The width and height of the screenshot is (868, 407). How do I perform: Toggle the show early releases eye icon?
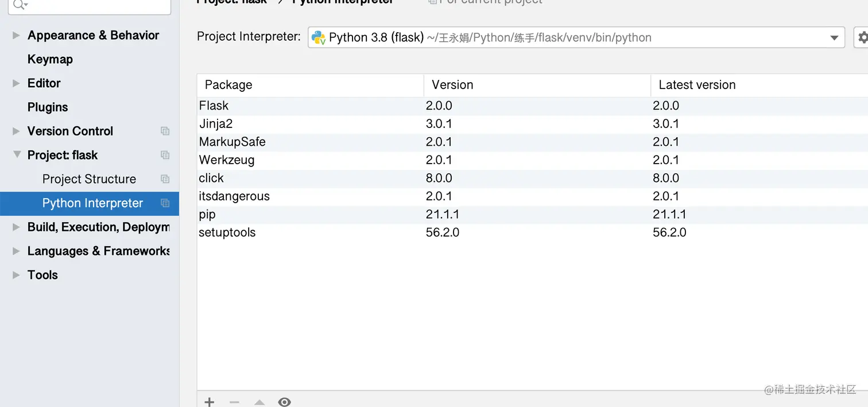(284, 402)
